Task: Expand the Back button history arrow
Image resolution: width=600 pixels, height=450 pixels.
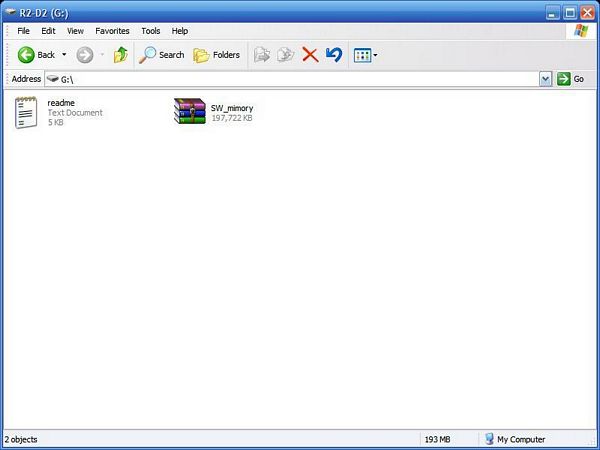Action: click(65, 55)
